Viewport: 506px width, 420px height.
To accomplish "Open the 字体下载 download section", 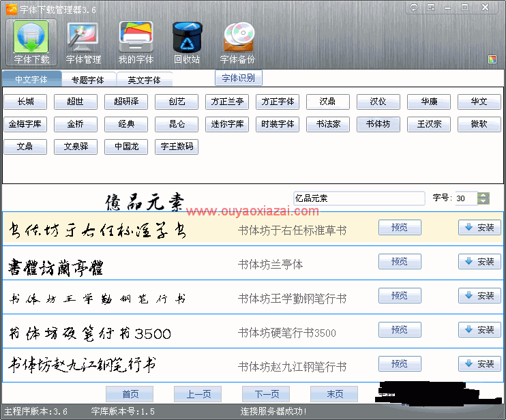I will pos(31,42).
